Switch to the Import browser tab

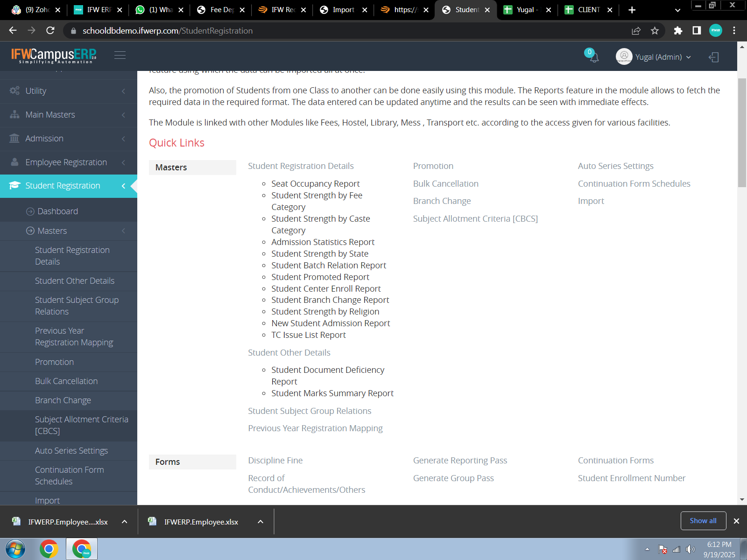click(344, 10)
